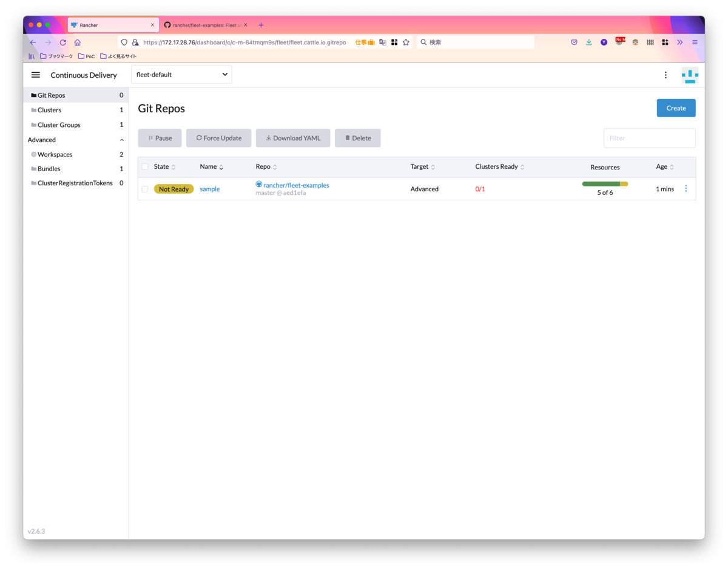Click the GitHub icon beside rancher/fleet-examples

coord(258,185)
